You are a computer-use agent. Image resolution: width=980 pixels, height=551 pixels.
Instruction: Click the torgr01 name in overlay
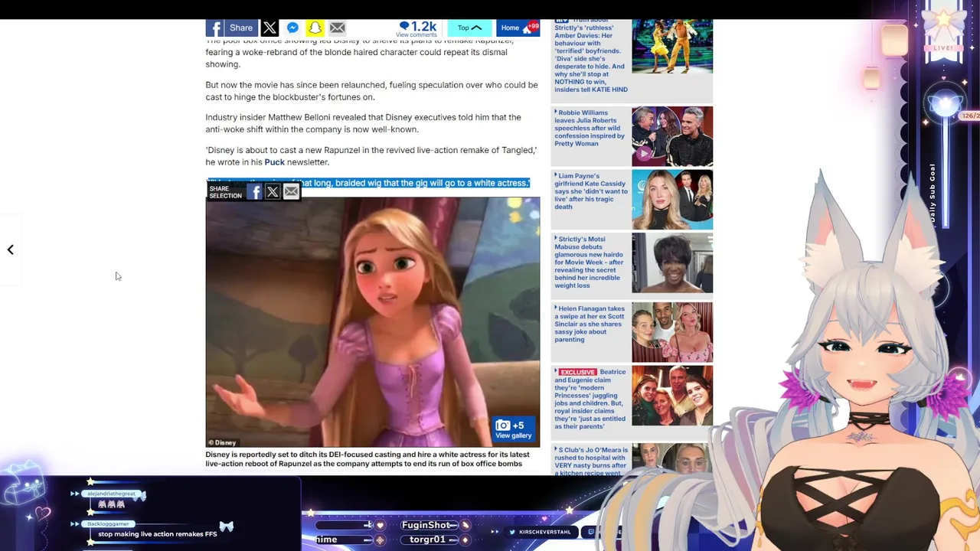[427, 540]
